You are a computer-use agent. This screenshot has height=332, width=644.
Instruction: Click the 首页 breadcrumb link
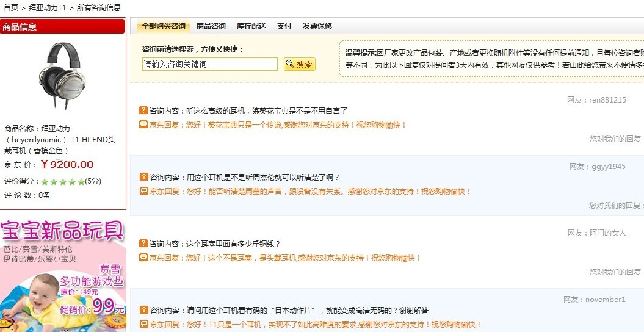tap(10, 8)
